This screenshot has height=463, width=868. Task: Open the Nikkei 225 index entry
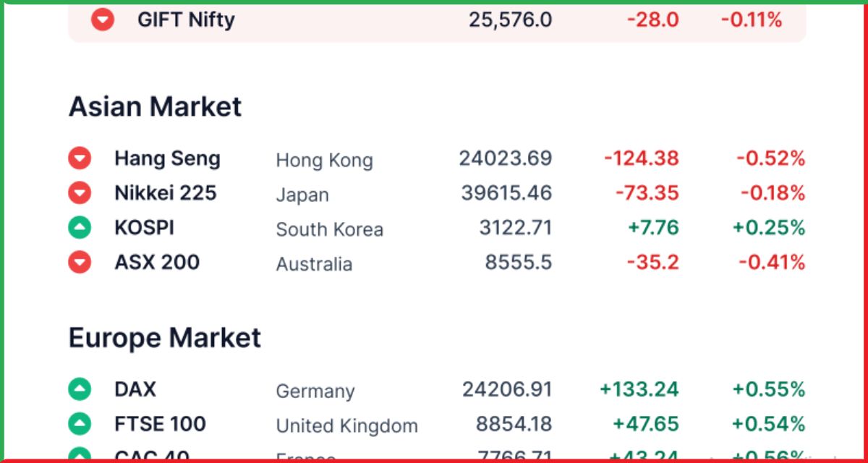[x=165, y=193]
